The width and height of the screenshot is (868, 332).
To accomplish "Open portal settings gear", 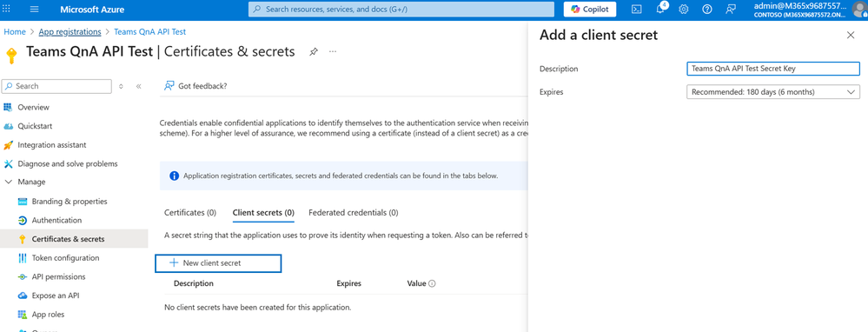I will click(x=684, y=10).
